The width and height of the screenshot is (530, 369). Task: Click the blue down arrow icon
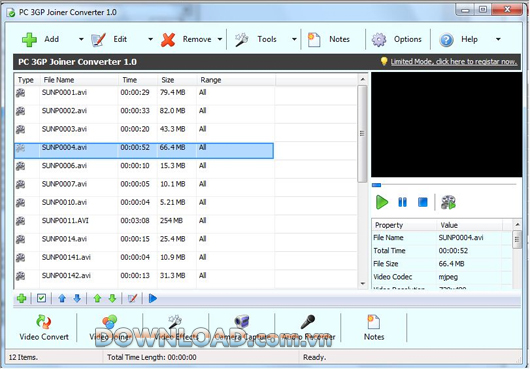tap(77, 298)
